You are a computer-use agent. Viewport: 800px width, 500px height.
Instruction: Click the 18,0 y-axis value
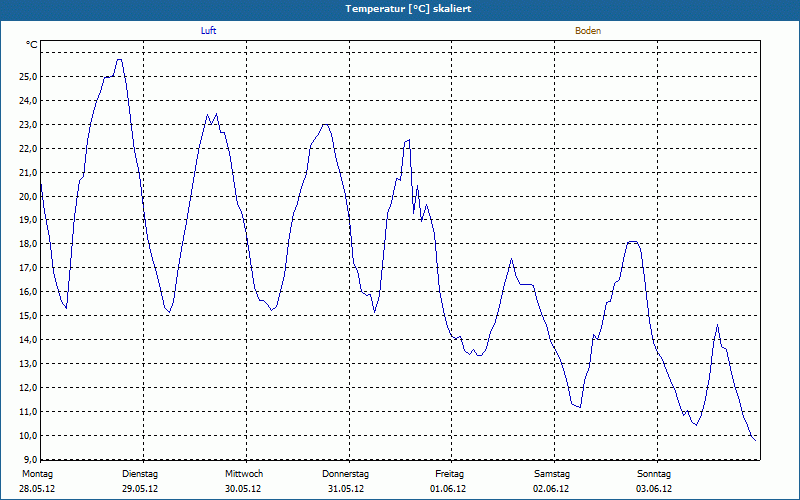pos(29,244)
